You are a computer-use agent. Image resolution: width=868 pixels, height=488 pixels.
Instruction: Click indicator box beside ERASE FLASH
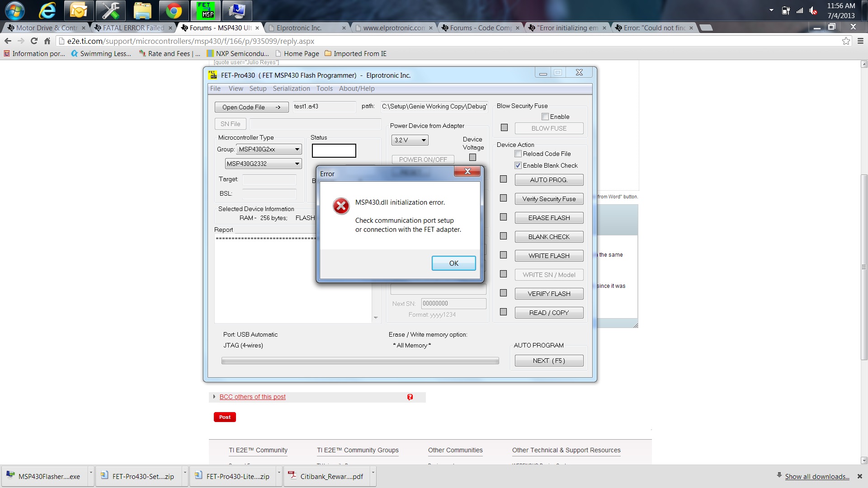503,217
